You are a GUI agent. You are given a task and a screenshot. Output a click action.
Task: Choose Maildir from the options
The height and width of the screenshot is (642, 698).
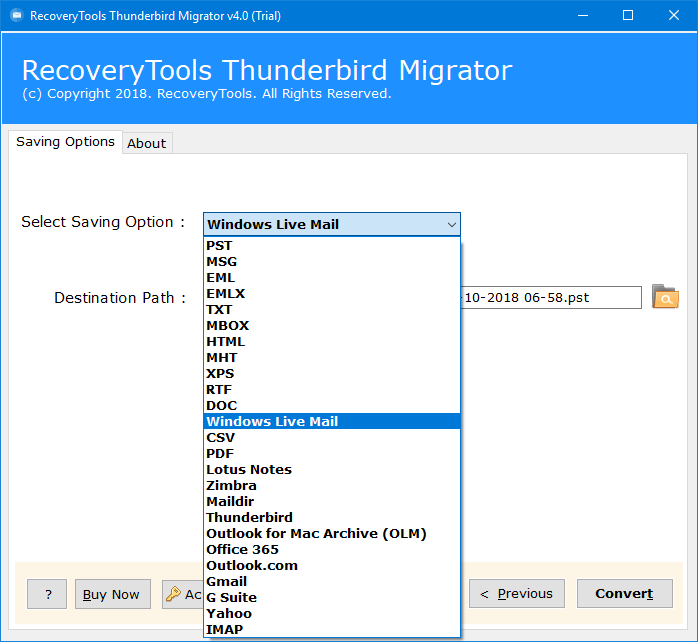coord(332,502)
